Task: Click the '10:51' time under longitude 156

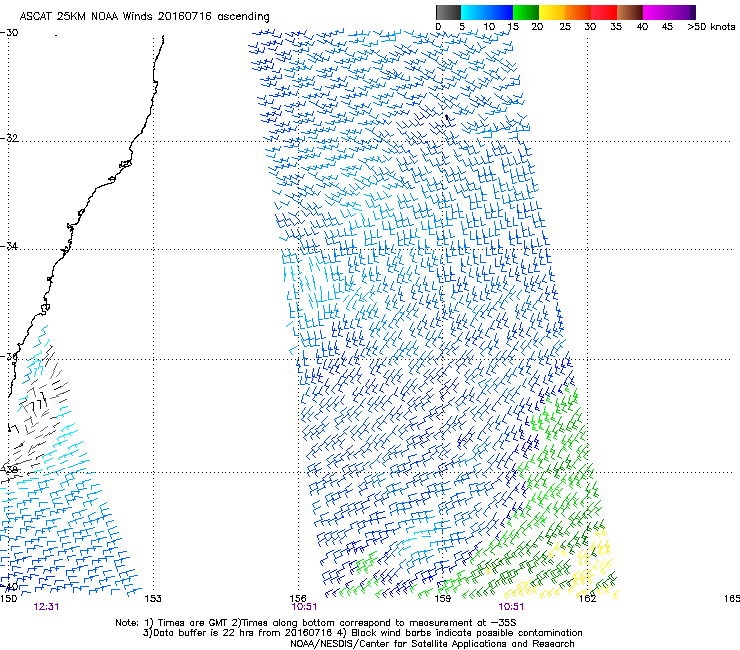Action: coord(304,607)
